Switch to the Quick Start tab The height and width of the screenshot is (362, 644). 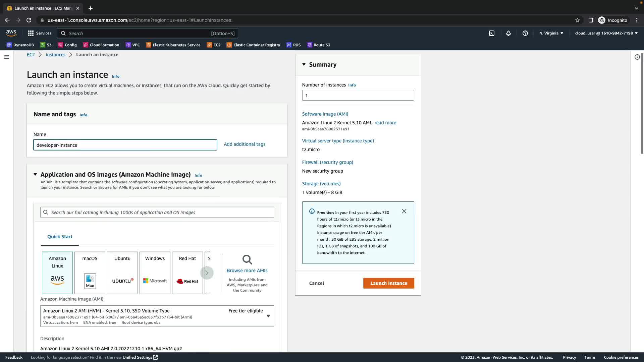coord(60,237)
